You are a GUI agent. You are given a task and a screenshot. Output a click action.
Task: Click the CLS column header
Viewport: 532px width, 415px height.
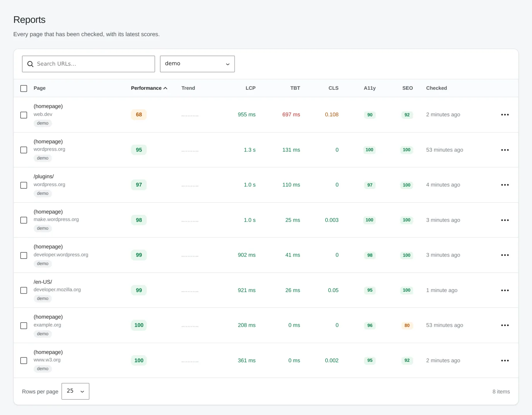click(x=334, y=88)
